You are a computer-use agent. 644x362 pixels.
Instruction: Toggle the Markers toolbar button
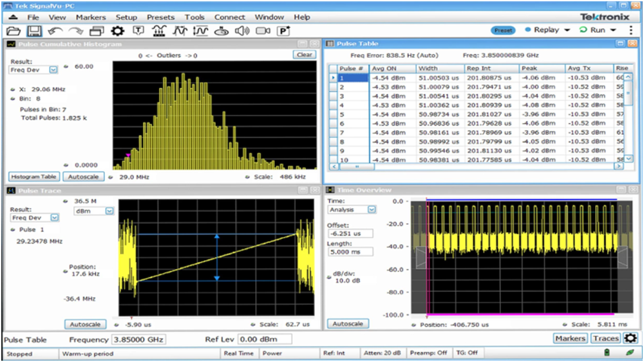(570, 338)
